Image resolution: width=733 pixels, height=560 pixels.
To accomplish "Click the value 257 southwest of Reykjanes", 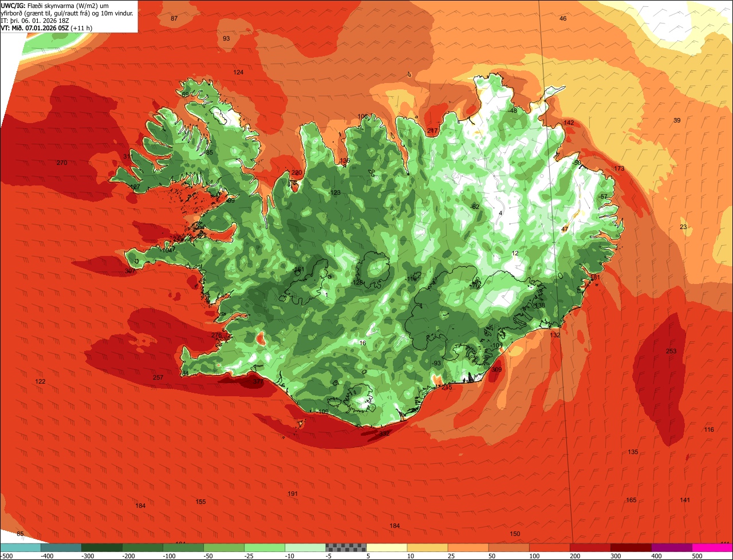I will point(158,378).
